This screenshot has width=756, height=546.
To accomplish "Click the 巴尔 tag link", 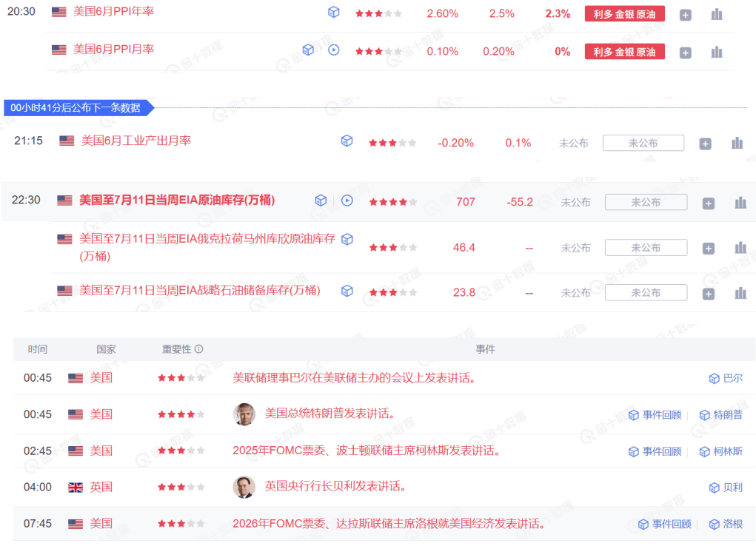I will [726, 378].
